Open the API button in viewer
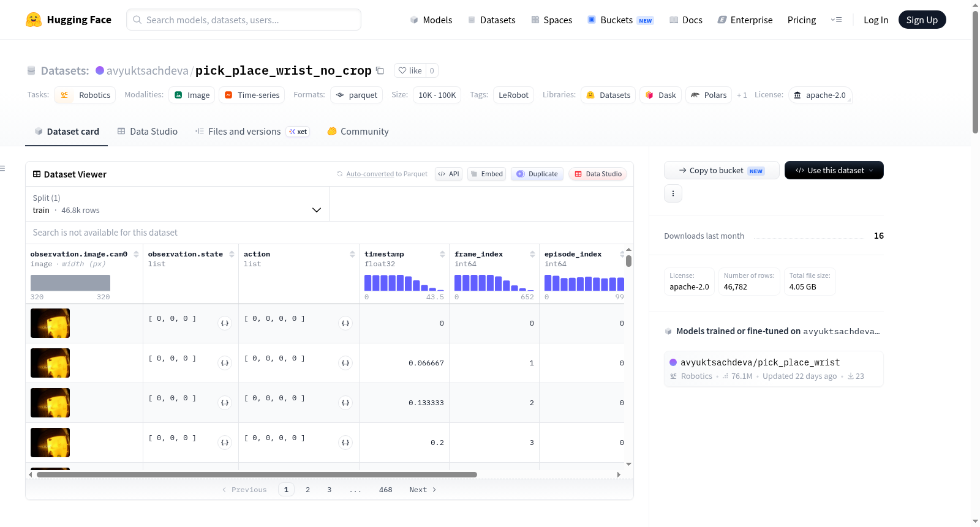The width and height of the screenshot is (980, 527). click(x=448, y=174)
